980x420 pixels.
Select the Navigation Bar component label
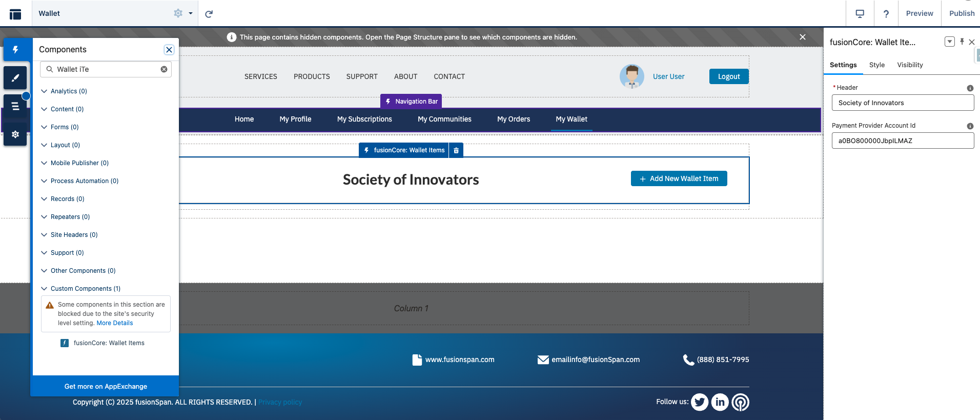[x=411, y=102]
